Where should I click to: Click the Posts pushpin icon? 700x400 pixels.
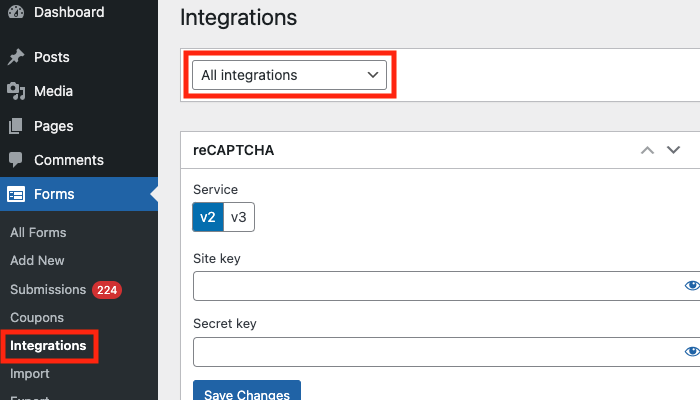click(16, 57)
